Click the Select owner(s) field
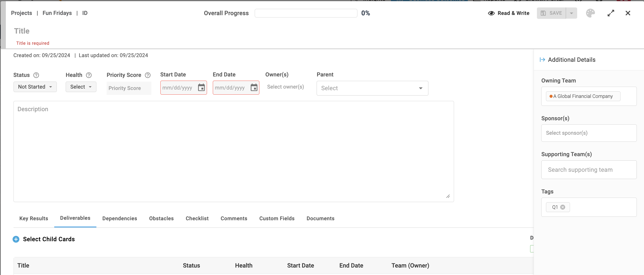This screenshot has width=644, height=275. 285,87
